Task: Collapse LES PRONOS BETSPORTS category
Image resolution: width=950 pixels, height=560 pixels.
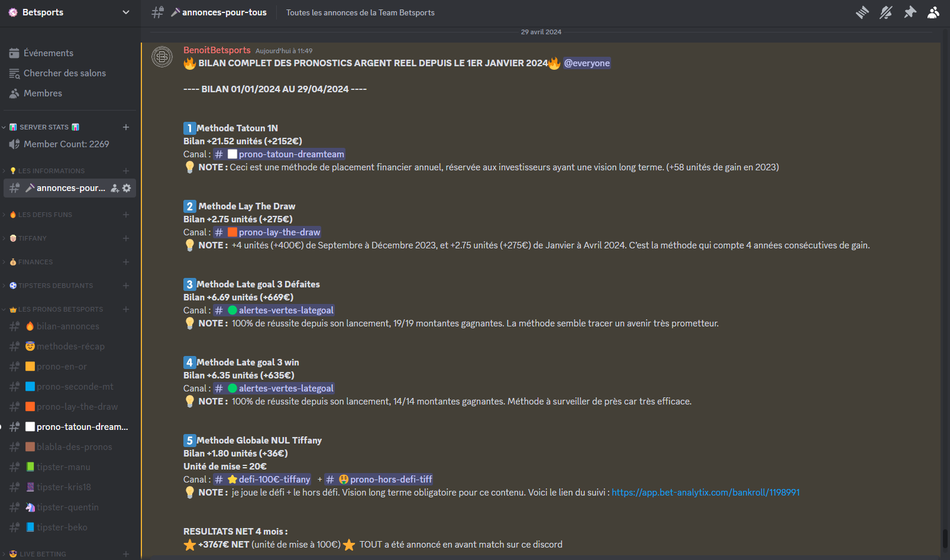Action: (56, 309)
